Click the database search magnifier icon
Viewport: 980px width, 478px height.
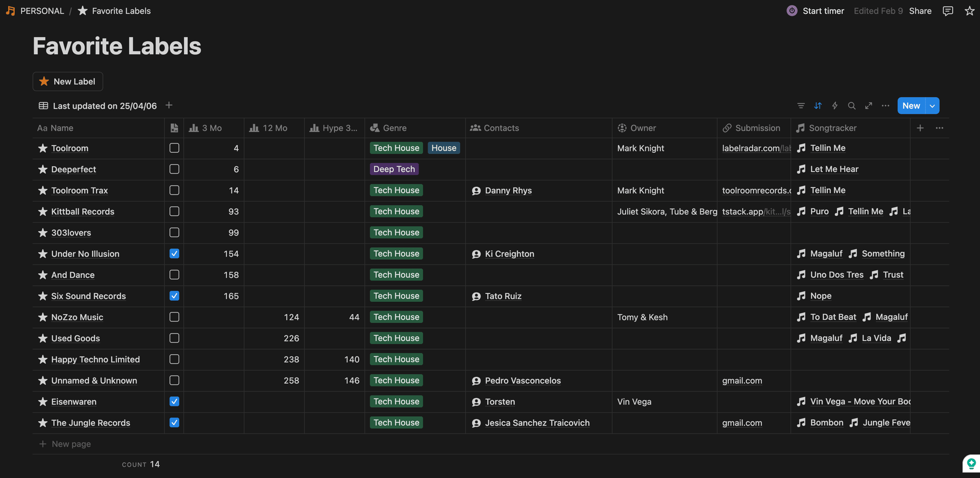[x=852, y=106]
